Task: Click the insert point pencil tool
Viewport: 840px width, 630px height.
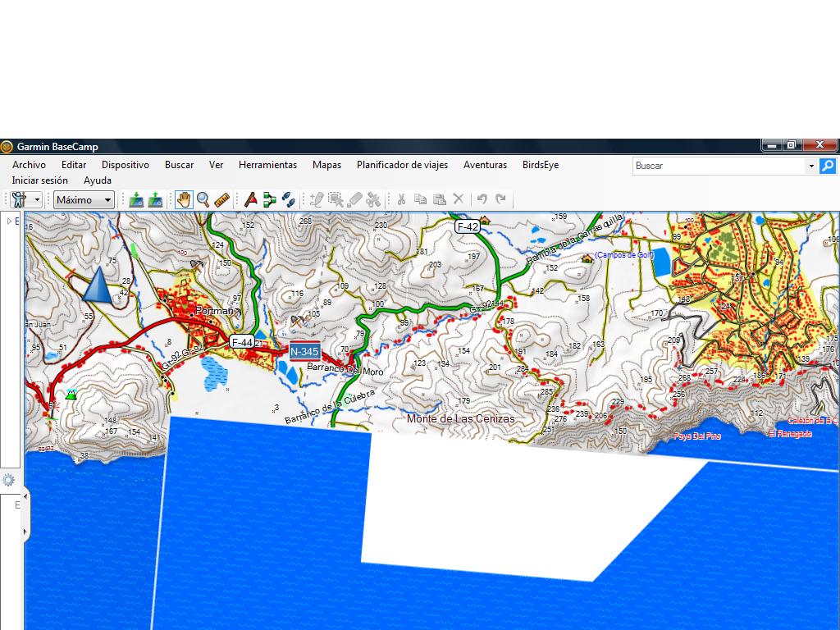Action: point(317,200)
